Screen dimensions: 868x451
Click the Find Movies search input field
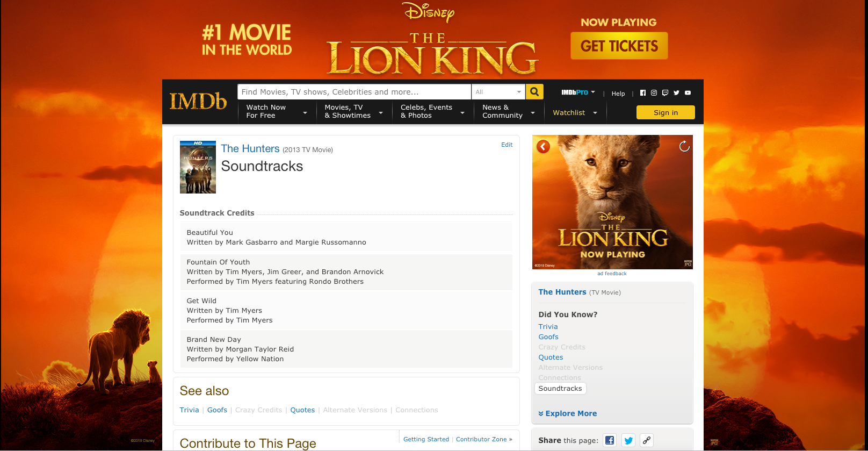tap(354, 92)
